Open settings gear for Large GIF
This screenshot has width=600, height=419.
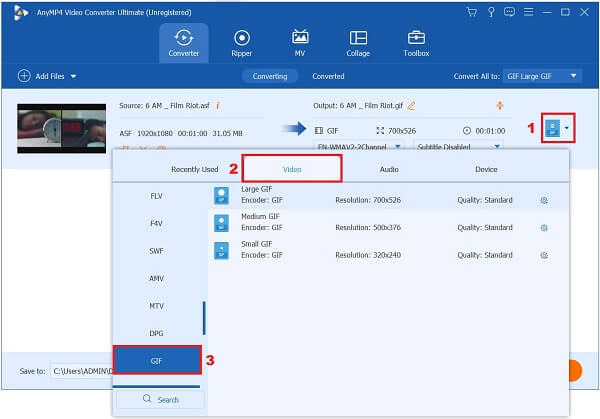coord(544,200)
